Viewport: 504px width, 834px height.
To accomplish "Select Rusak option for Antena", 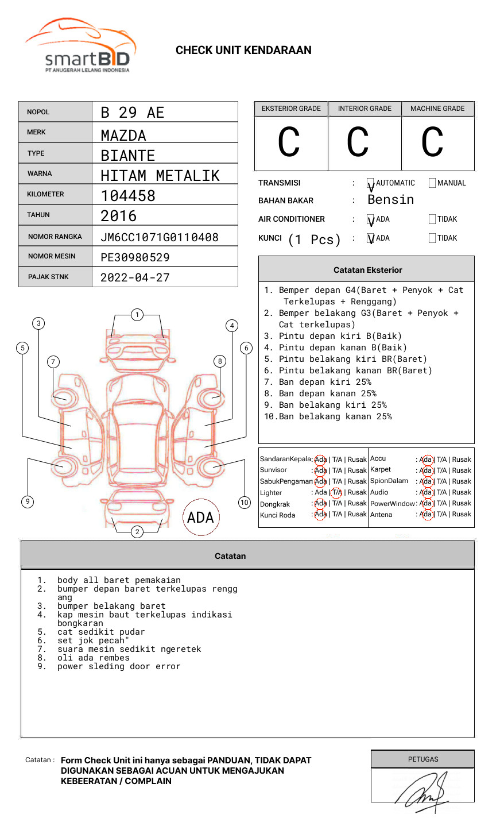I will (462, 514).
